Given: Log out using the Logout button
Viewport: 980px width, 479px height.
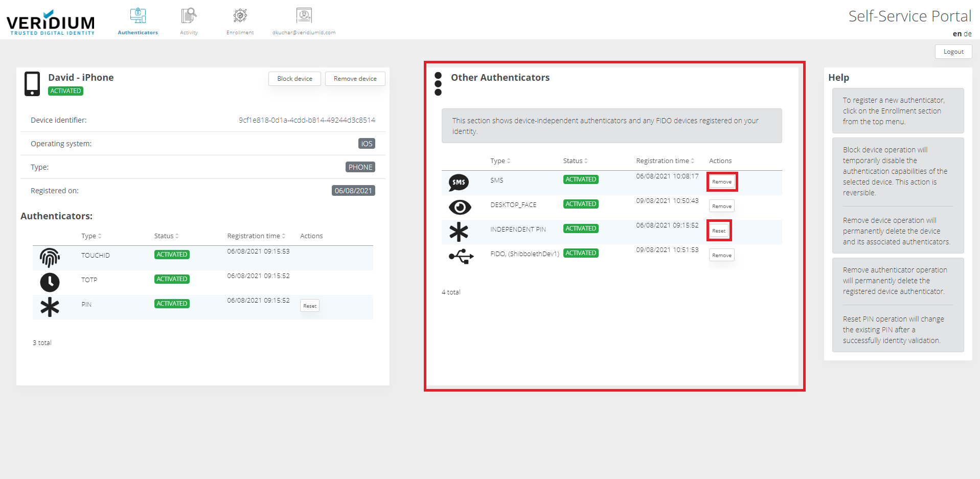Looking at the screenshot, I should (x=953, y=52).
